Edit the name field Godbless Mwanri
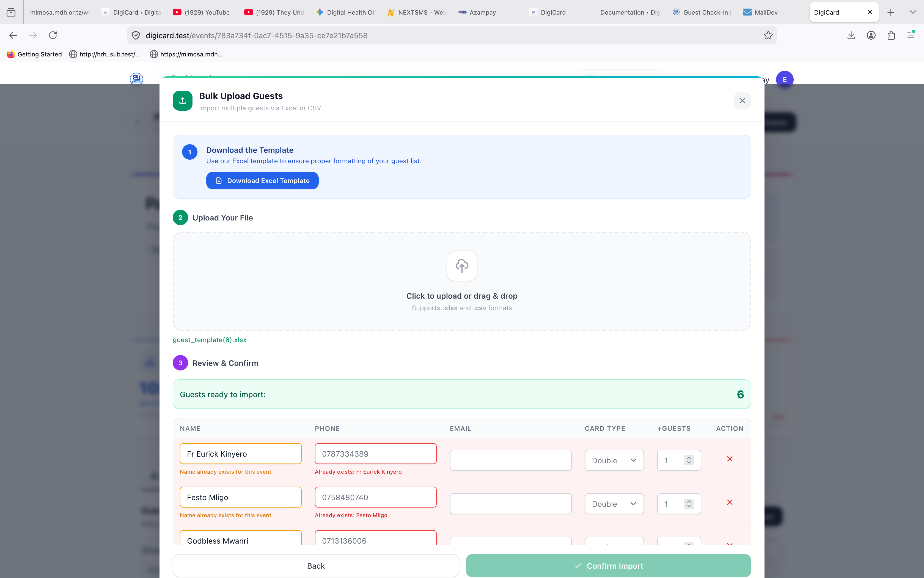 tap(241, 538)
